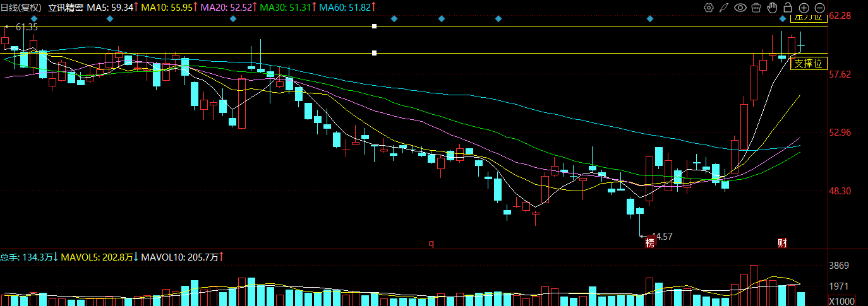868x306 pixels.
Task: Click the stock name 立讯精密
Action: pyautogui.click(x=66, y=7)
